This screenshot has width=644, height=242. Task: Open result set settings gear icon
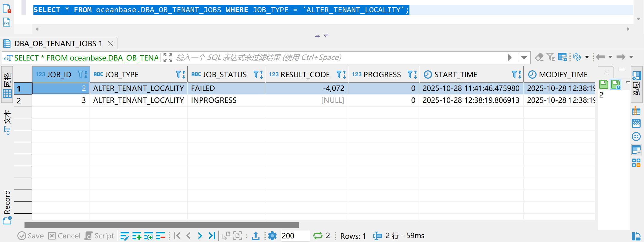[272, 236]
